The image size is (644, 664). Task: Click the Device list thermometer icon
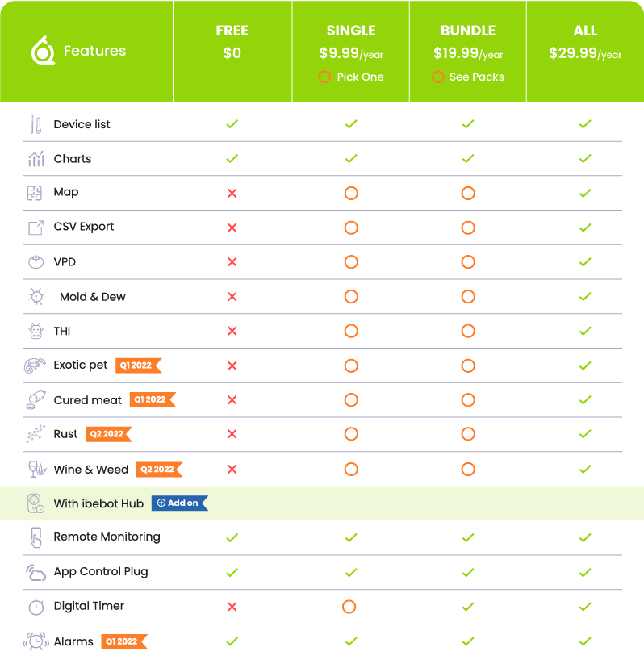36,124
